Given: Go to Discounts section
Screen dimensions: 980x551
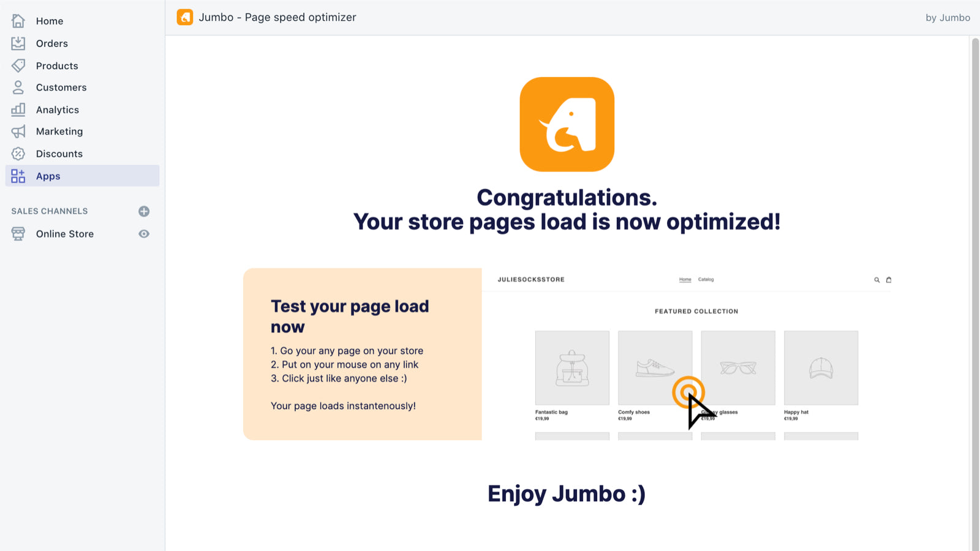Looking at the screenshot, I should click(59, 154).
